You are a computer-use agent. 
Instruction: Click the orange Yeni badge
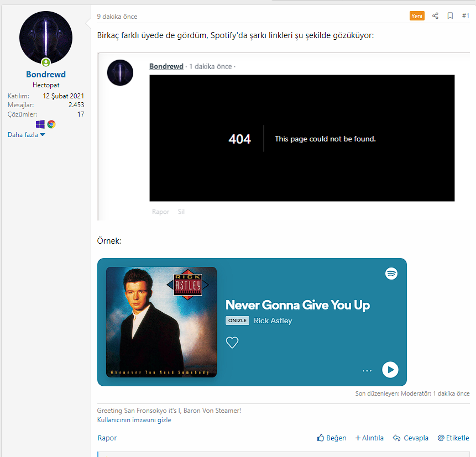coord(417,16)
